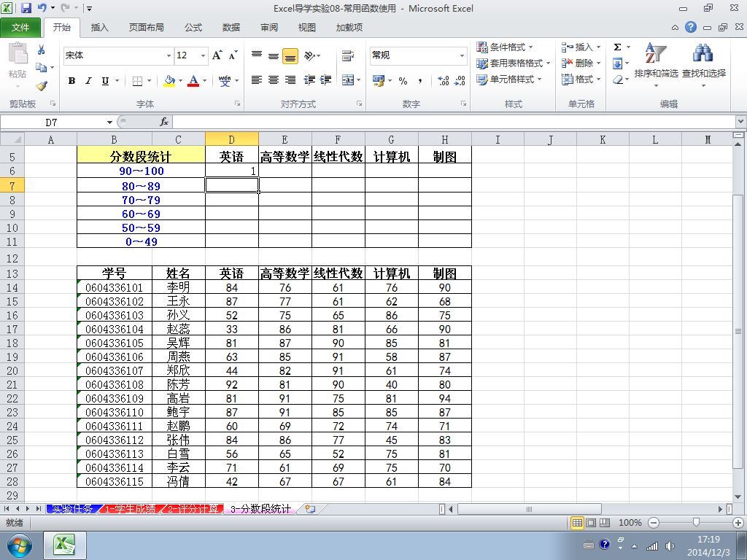747x560 pixels.
Task: Click the Clear eraser icon
Action: [617, 79]
